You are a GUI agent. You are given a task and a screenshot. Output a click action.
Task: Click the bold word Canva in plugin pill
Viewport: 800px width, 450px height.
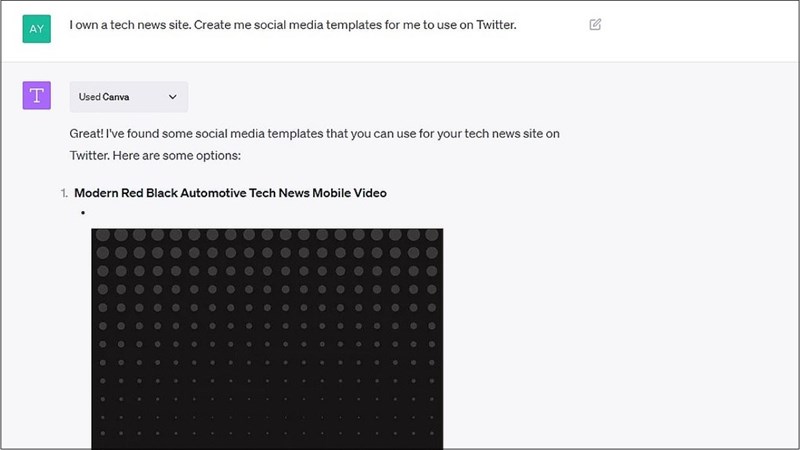[116, 97]
